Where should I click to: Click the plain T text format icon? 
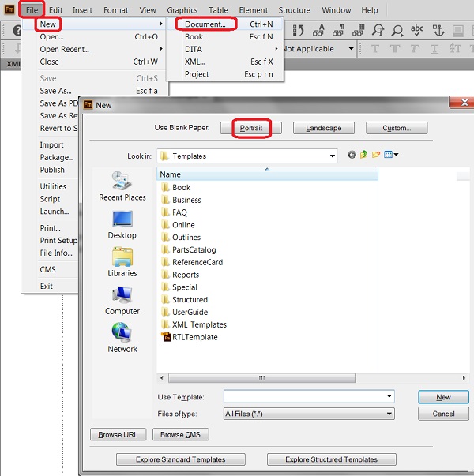375,49
